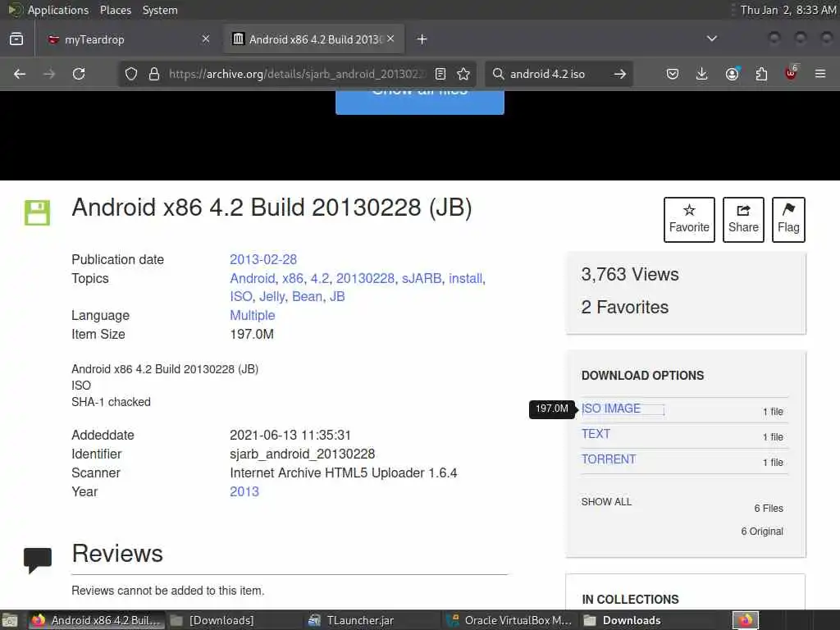Click SHOW ALL download files
The image size is (840, 630).
click(x=606, y=502)
